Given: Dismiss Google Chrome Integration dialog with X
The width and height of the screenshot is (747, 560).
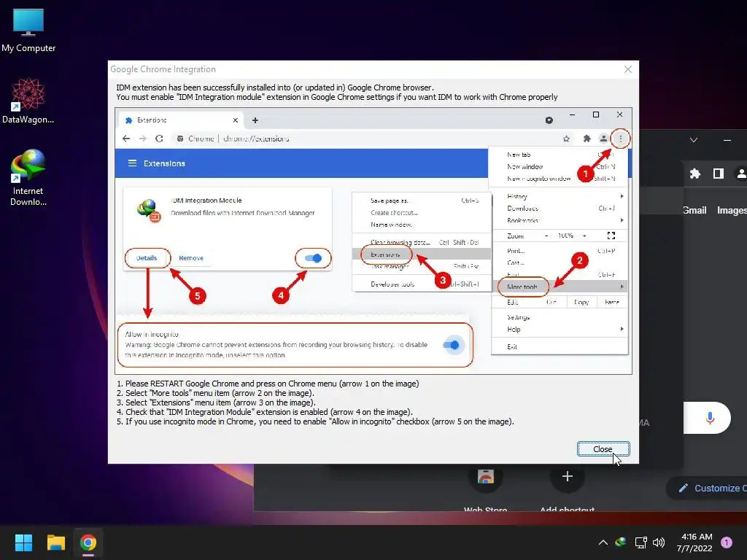Looking at the screenshot, I should 628,69.
